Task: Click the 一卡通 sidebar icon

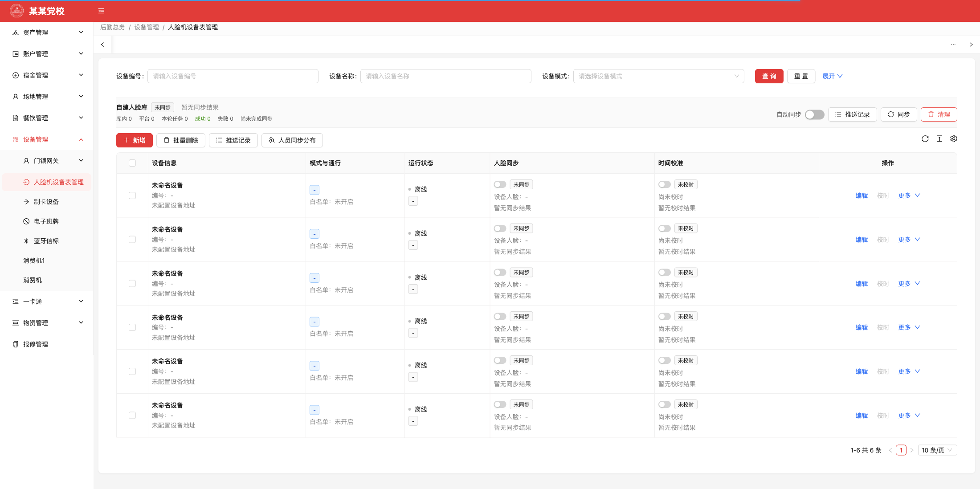Action: point(16,302)
